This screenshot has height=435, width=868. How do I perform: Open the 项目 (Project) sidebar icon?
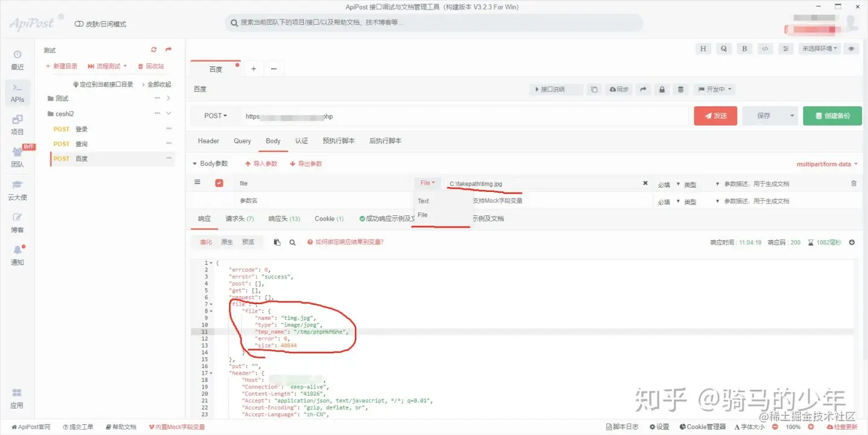(17, 125)
